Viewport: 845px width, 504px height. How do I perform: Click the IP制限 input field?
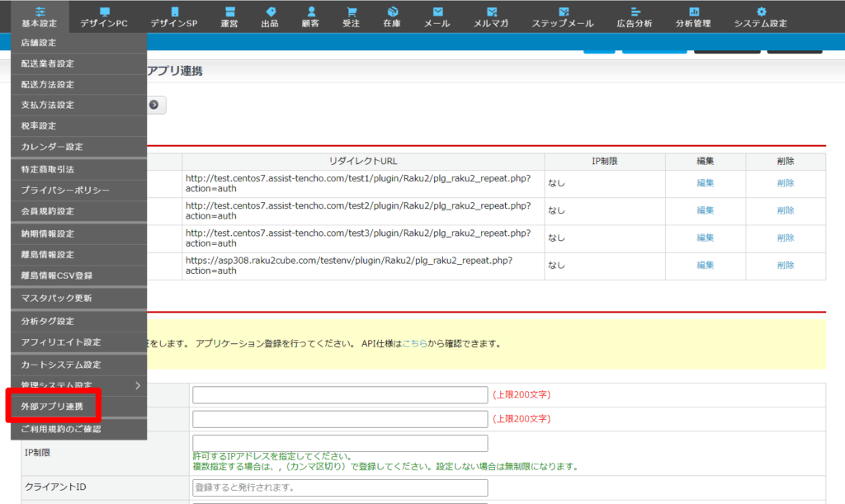[339, 443]
